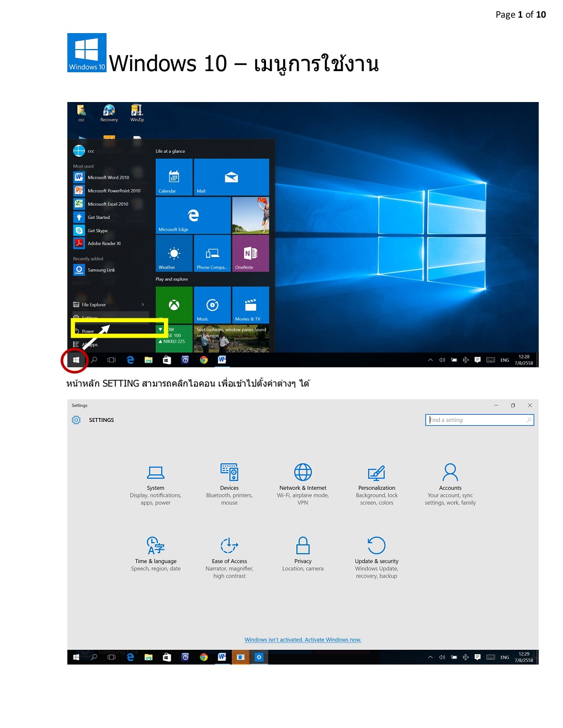Viewport: 563px width, 728px height.
Task: Open the Get Started app entry
Action: (x=108, y=217)
